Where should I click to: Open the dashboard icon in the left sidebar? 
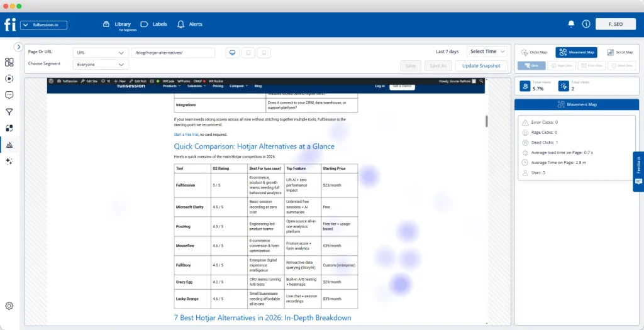tap(9, 62)
